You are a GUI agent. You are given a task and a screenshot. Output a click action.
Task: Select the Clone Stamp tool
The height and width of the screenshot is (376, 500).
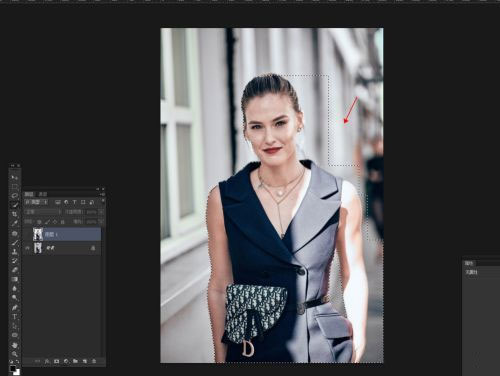pos(15,252)
